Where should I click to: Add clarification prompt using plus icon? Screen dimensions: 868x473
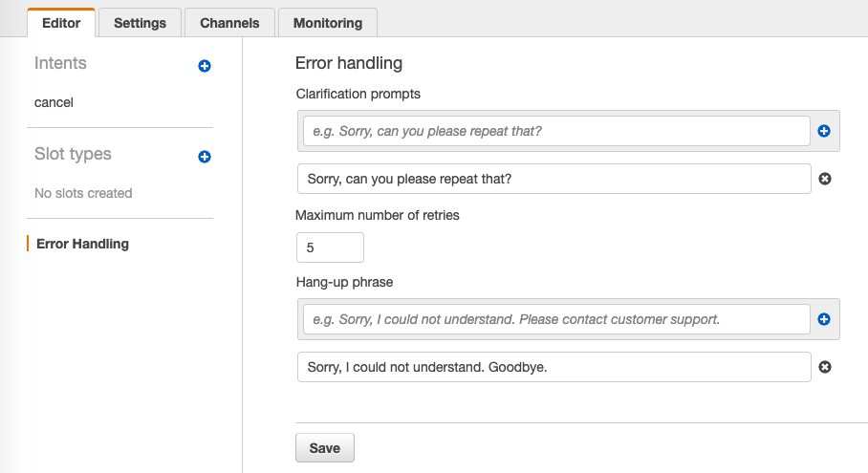pos(824,131)
